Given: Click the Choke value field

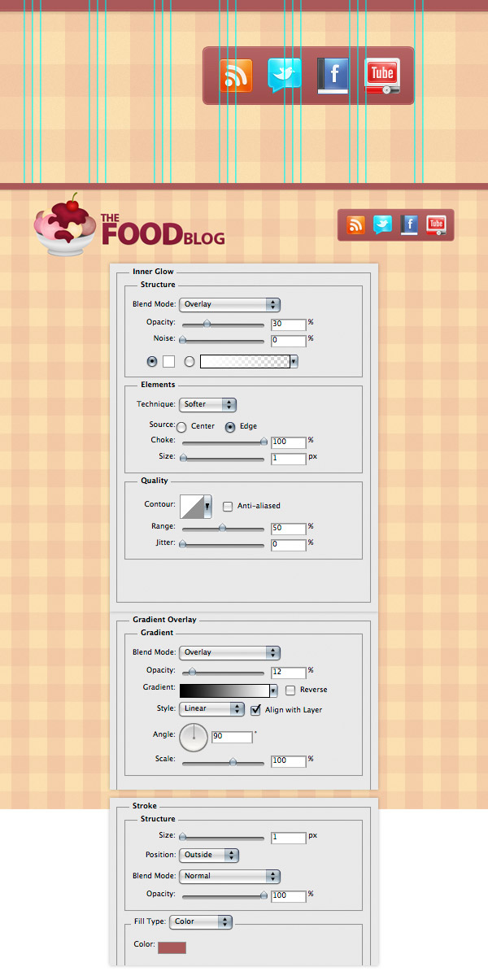Looking at the screenshot, I should coord(289,442).
